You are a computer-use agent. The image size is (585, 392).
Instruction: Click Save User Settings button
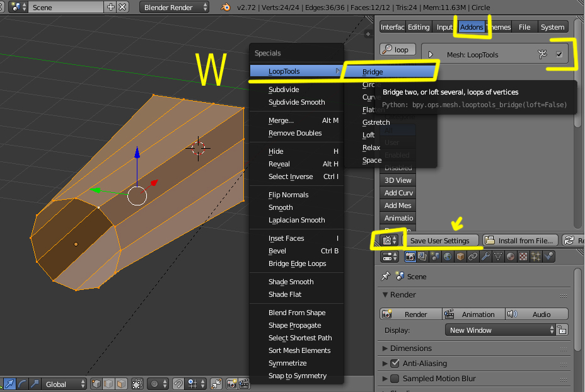440,241
